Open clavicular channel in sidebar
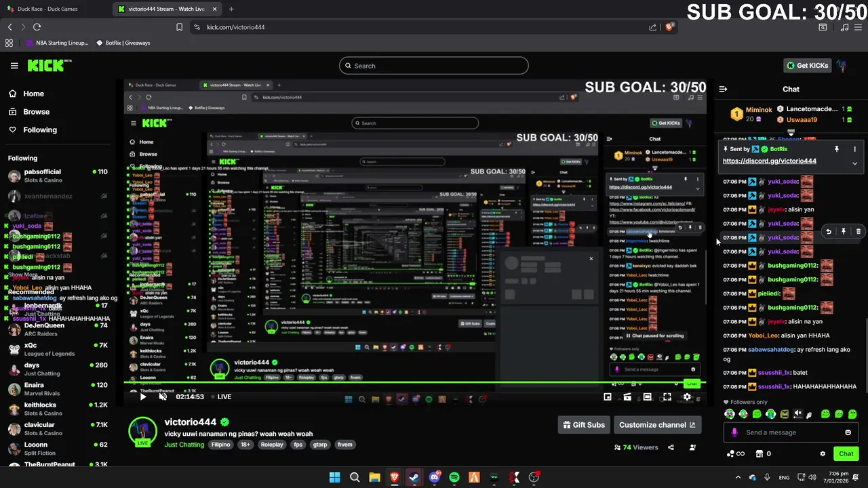Screen dimensions: 868x488 [x=58, y=429]
